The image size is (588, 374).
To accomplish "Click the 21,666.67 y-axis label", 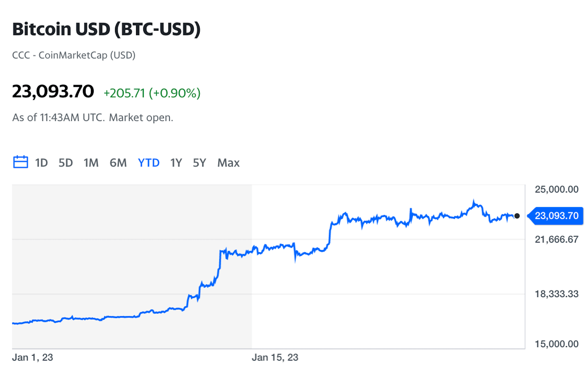I will pos(557,240).
